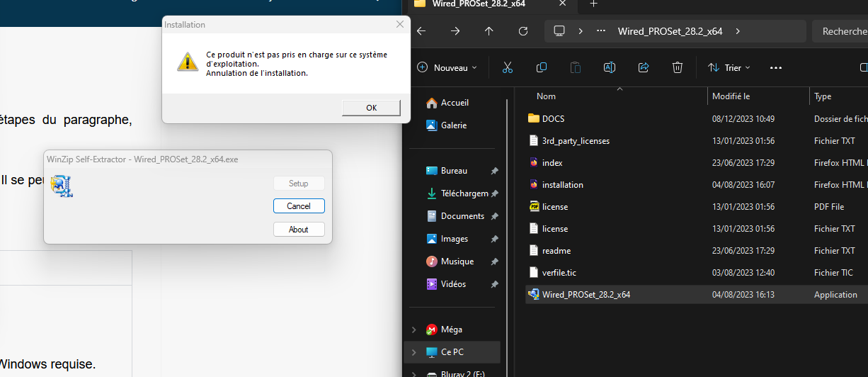This screenshot has height=377, width=868.
Task: Select Ce PC in navigation pane
Action: click(452, 352)
